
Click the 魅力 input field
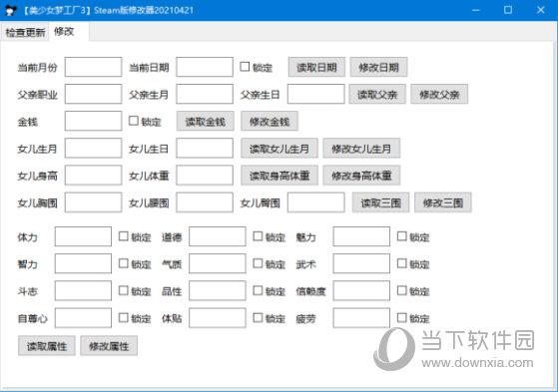361,236
